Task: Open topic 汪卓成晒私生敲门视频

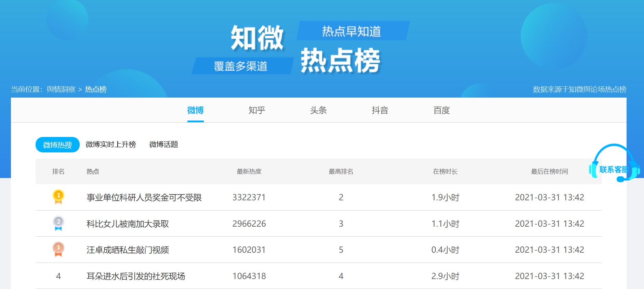Action: (128, 250)
